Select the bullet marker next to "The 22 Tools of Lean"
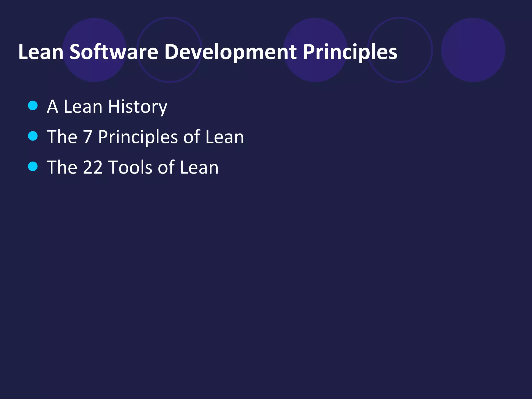The height and width of the screenshot is (399, 532). 33,166
